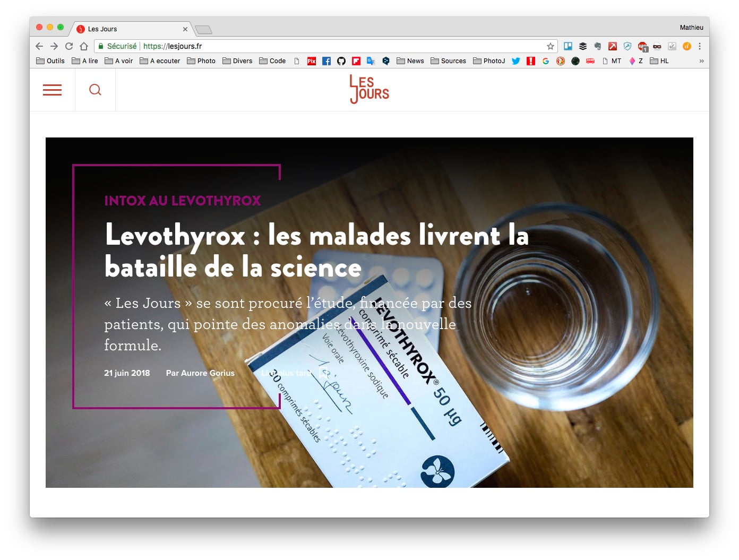Open the INTOX AU LEVOTHYROX series link
Image resolution: width=739 pixels, height=560 pixels.
(x=182, y=201)
